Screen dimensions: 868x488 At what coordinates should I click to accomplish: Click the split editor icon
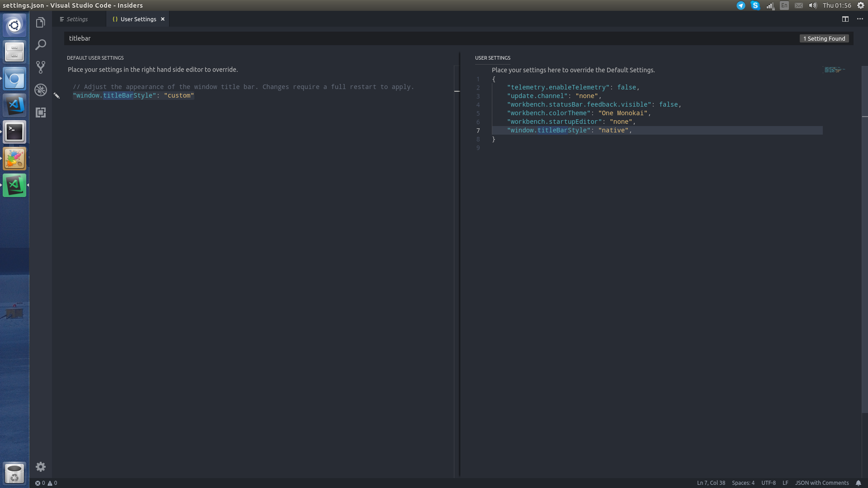[x=846, y=19]
